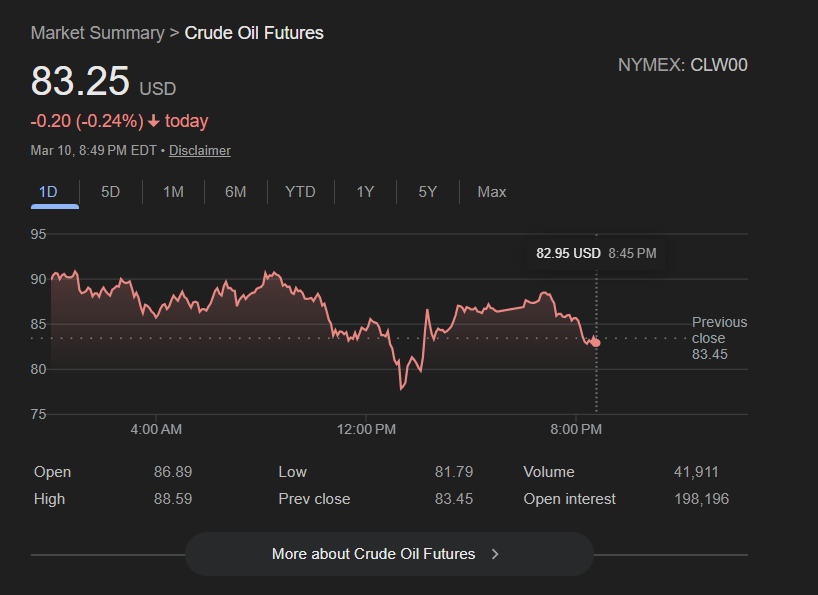Click the NYMEX: CLW00 ticker label

682,66
